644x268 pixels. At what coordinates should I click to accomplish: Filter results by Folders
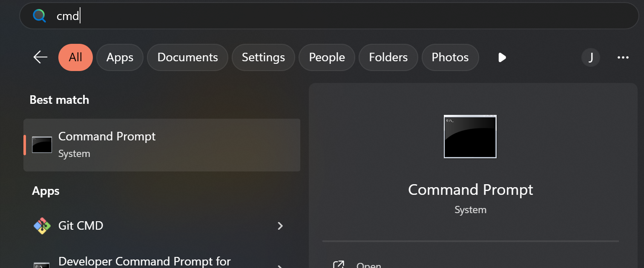388,57
